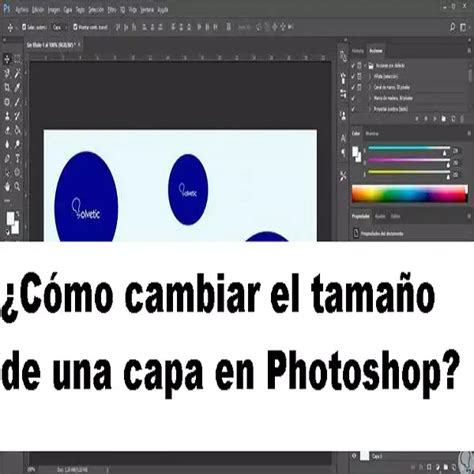474x474 pixels.
Task: Click the magenta color slider track
Action: pos(409,160)
